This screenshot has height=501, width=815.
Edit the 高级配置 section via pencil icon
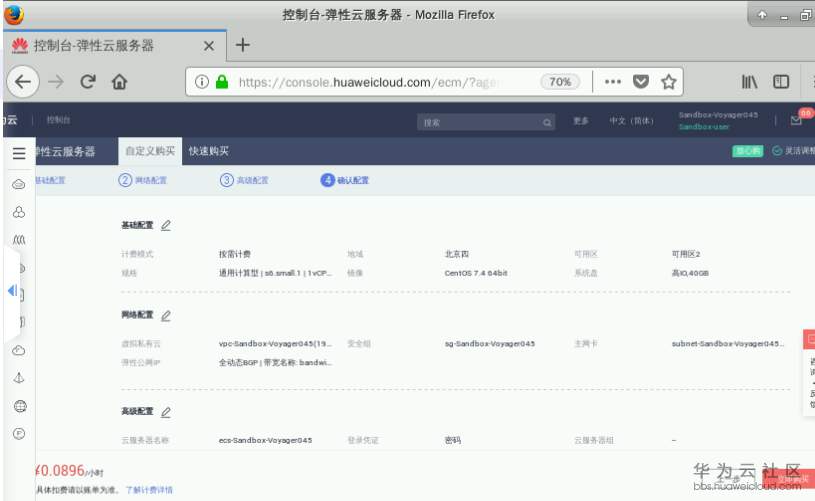[166, 412]
